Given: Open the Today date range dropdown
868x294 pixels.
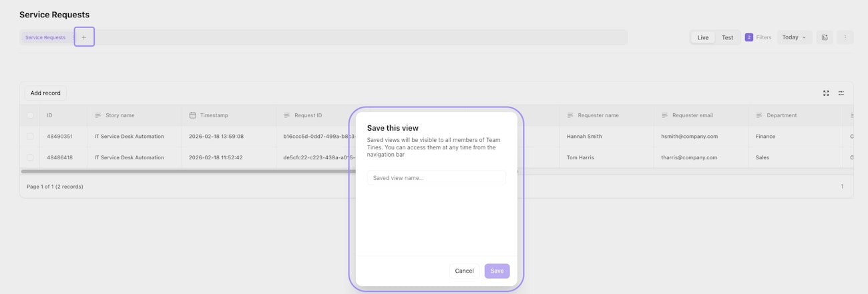Looking at the screenshot, I should [795, 37].
